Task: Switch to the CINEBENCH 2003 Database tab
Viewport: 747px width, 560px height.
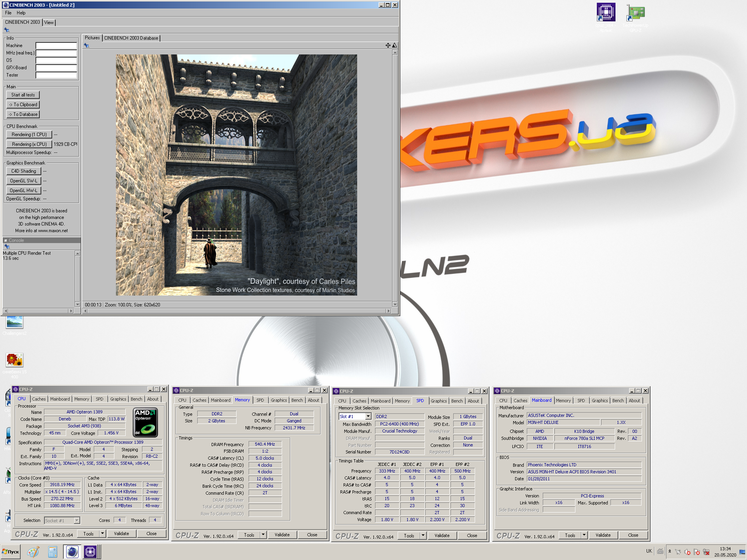Action: click(131, 38)
